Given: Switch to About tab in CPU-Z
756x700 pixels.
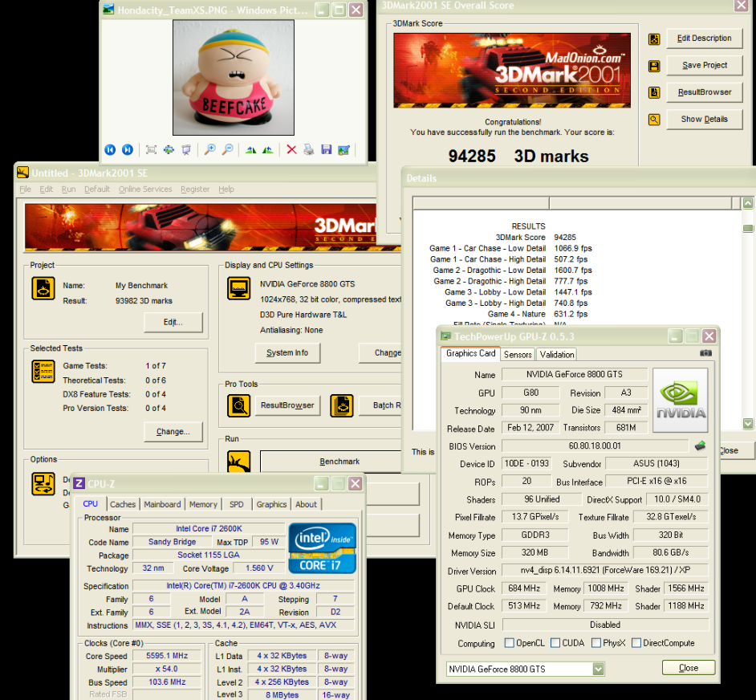Looking at the screenshot, I should (306, 504).
